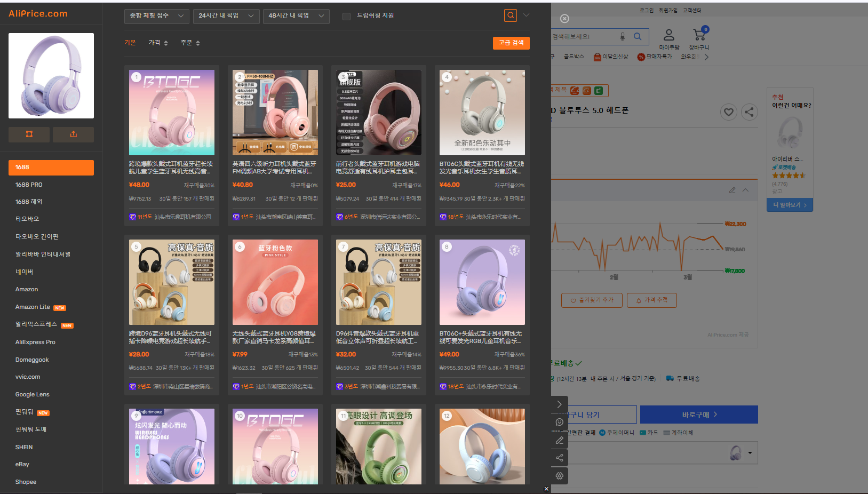Click the green icon in the title search box
This screenshot has width=868, height=494.
[x=599, y=91]
